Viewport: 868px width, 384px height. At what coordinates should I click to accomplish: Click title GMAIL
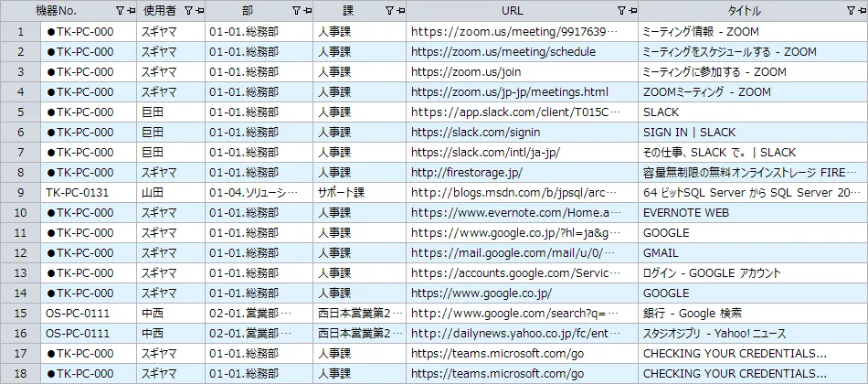pos(661,253)
